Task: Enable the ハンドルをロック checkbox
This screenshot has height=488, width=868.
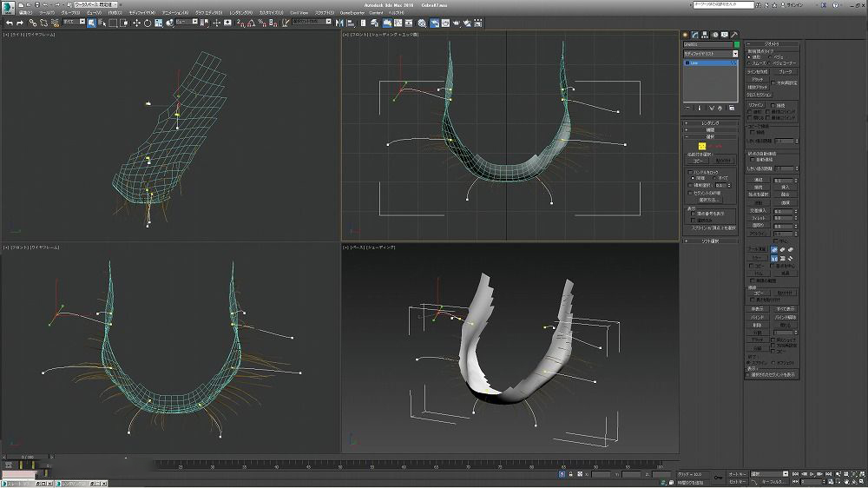Action: (689, 173)
